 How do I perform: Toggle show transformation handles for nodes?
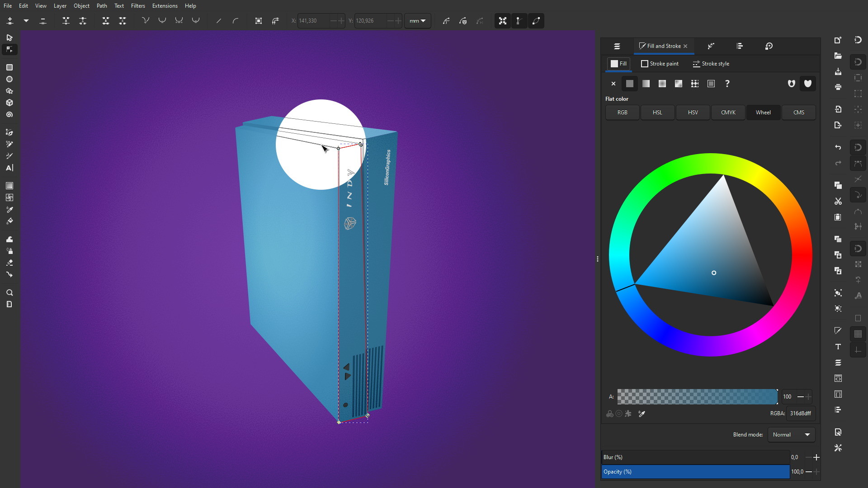(502, 21)
